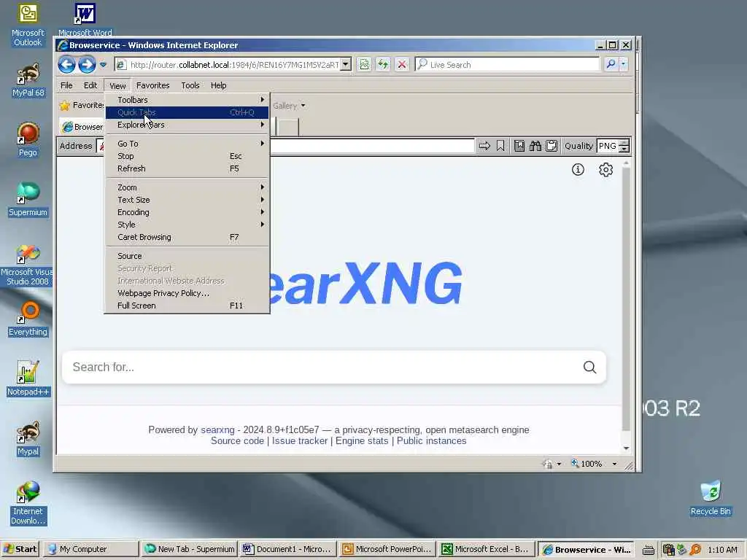Open the Edit menu
This screenshot has width=747, height=560.
coord(90,85)
